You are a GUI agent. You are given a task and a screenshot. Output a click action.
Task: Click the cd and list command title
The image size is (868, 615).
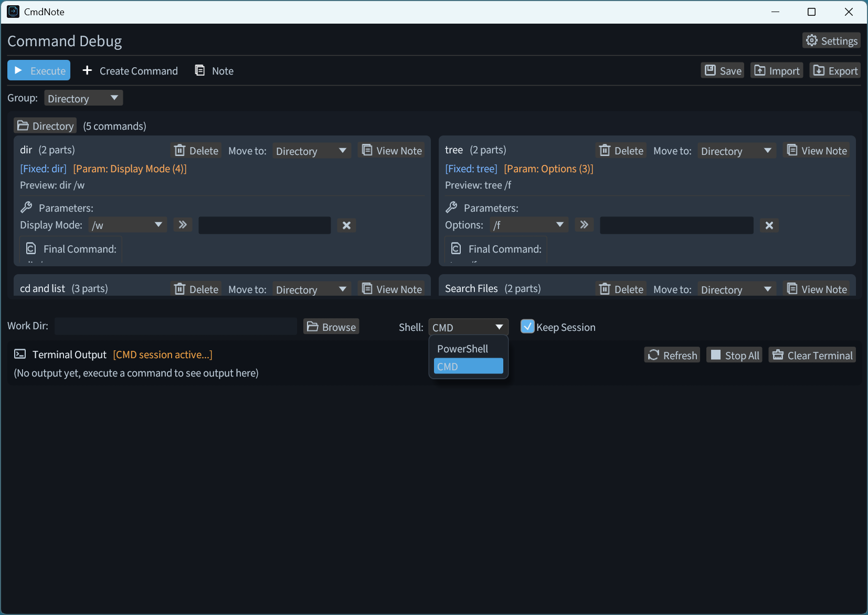pyautogui.click(x=43, y=288)
